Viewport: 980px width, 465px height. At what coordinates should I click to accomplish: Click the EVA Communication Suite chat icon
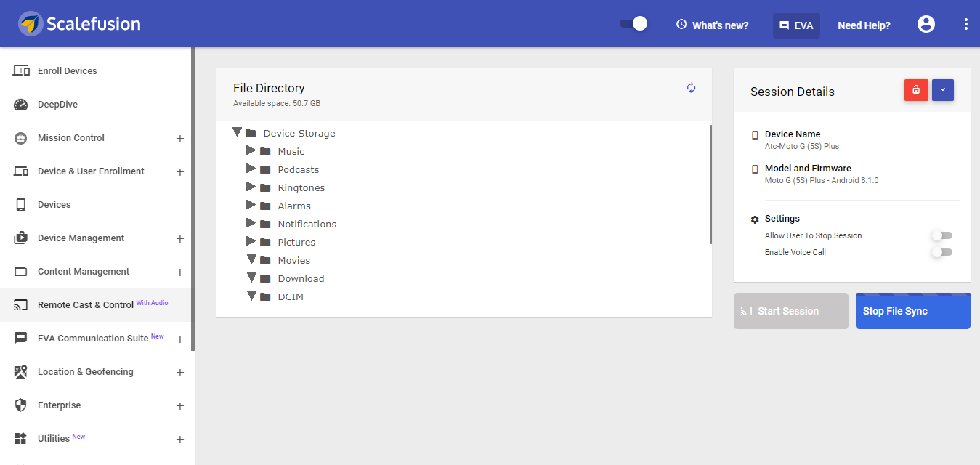tap(21, 339)
